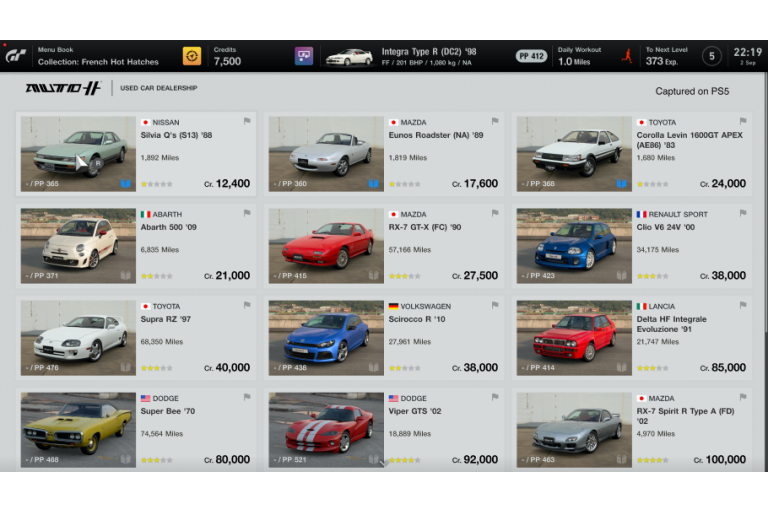
Task: Click the blue book icon on Eunos Roadster thumbnail
Action: [373, 184]
